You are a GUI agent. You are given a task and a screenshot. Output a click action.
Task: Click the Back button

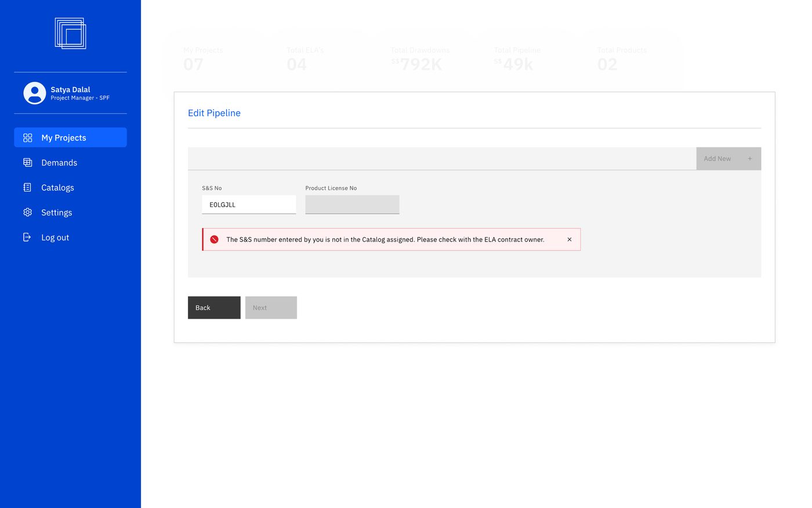click(x=214, y=308)
